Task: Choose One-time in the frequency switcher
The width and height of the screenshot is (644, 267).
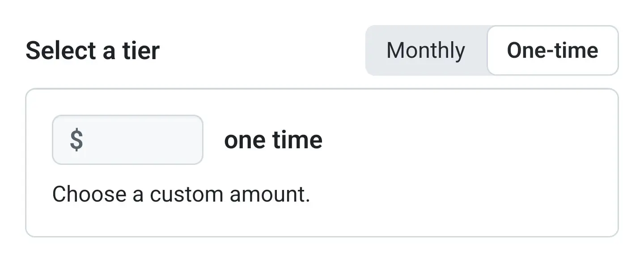Action: tap(552, 50)
